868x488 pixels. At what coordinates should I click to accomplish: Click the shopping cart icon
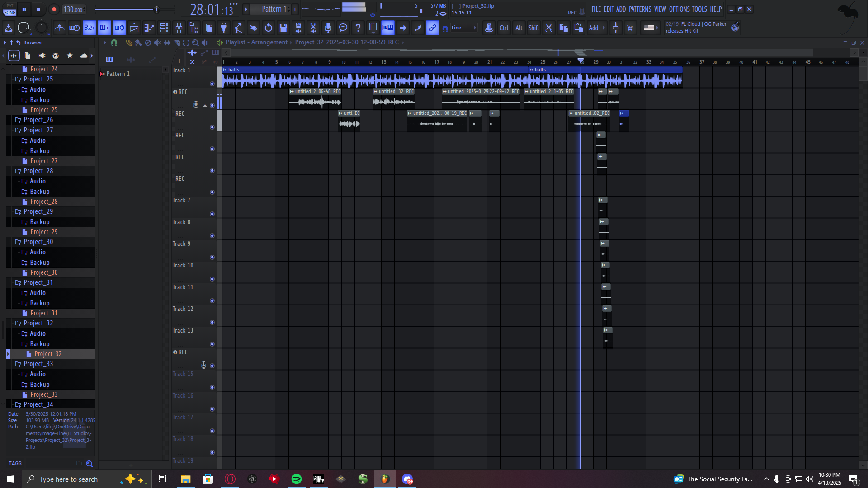(x=630, y=28)
